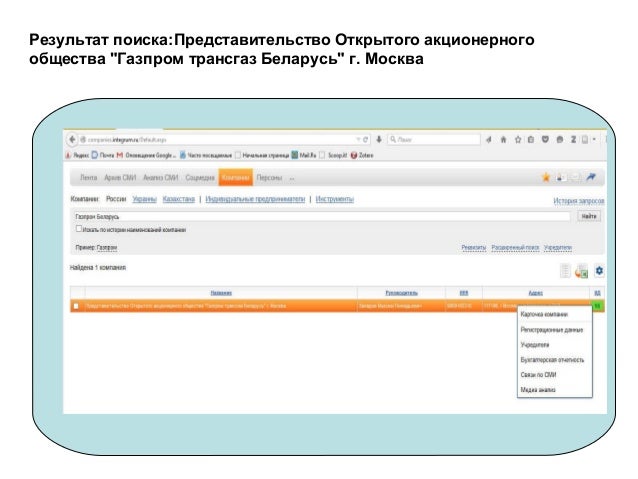Viewport: 638px width, 479px height.
Task: Select the highlighted Компании tab
Action: (x=236, y=178)
